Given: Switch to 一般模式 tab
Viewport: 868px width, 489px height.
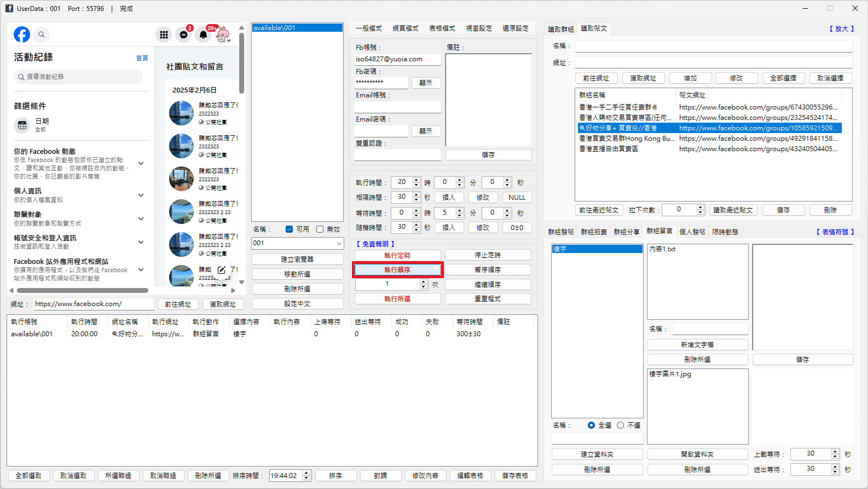Looking at the screenshot, I should coord(369,28).
